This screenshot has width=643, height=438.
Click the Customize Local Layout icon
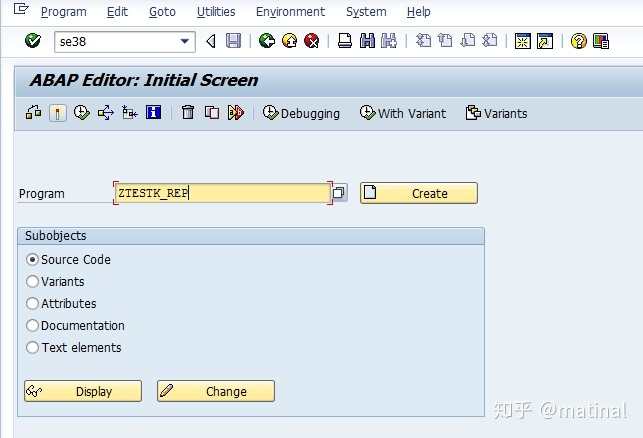tap(601, 41)
